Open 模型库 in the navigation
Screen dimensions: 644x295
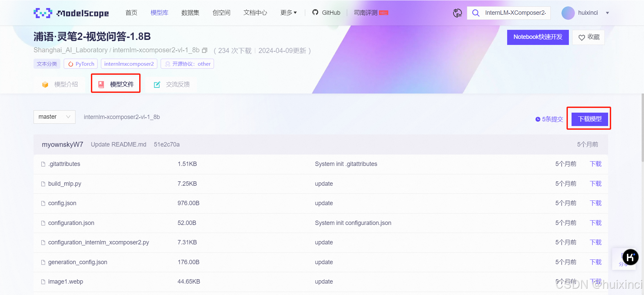159,13
